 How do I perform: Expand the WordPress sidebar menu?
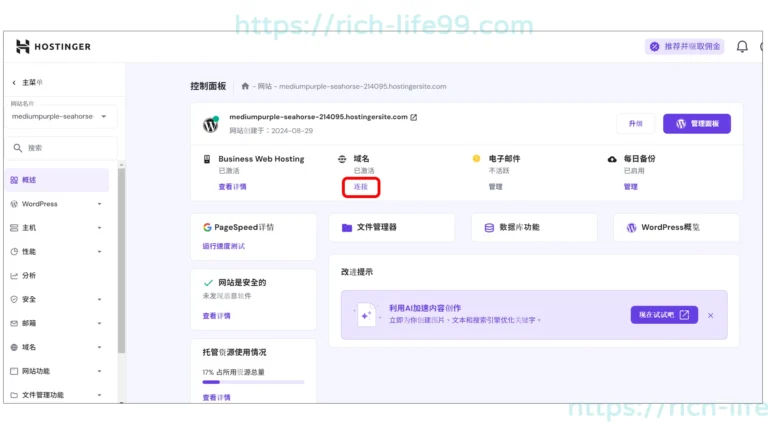pyautogui.click(x=99, y=204)
